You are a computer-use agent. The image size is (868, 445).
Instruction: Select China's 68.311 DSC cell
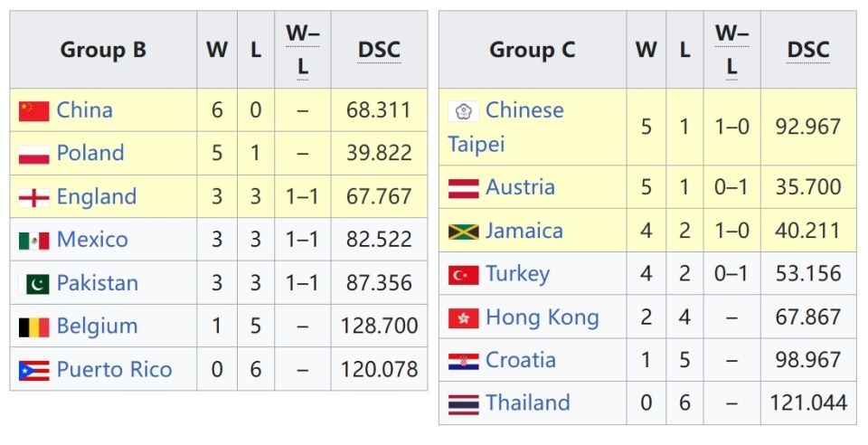click(379, 110)
